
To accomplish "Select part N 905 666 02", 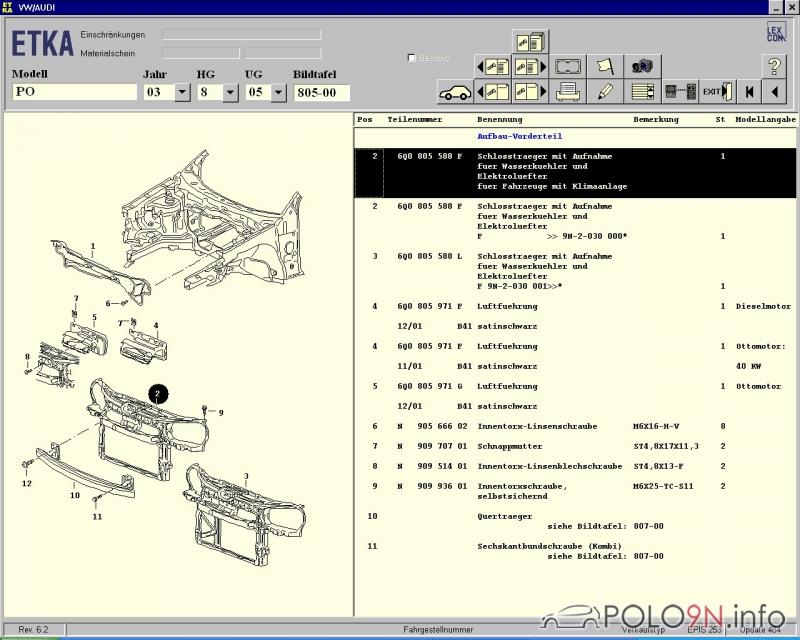I will click(x=574, y=426).
